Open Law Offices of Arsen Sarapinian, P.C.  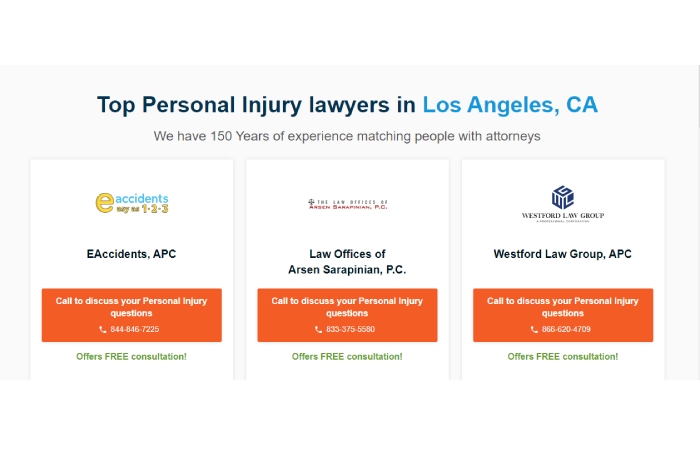coord(347,262)
